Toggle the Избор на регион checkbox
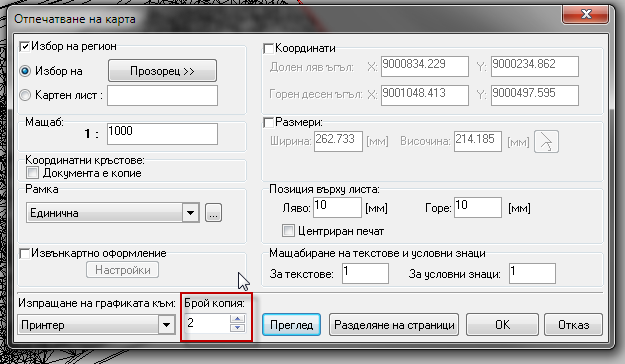The height and width of the screenshot is (364, 625). [x=25, y=47]
